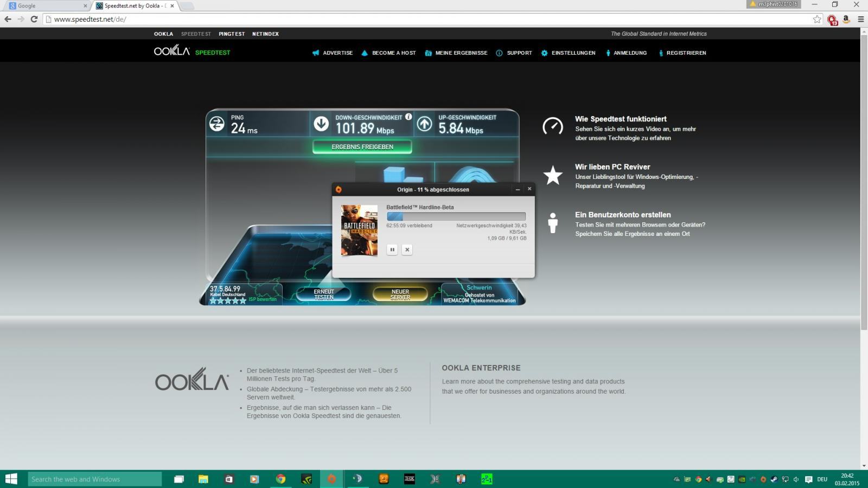Open the Windows Store taskbar icon
This screenshot has height=488, width=868.
coord(229,479)
